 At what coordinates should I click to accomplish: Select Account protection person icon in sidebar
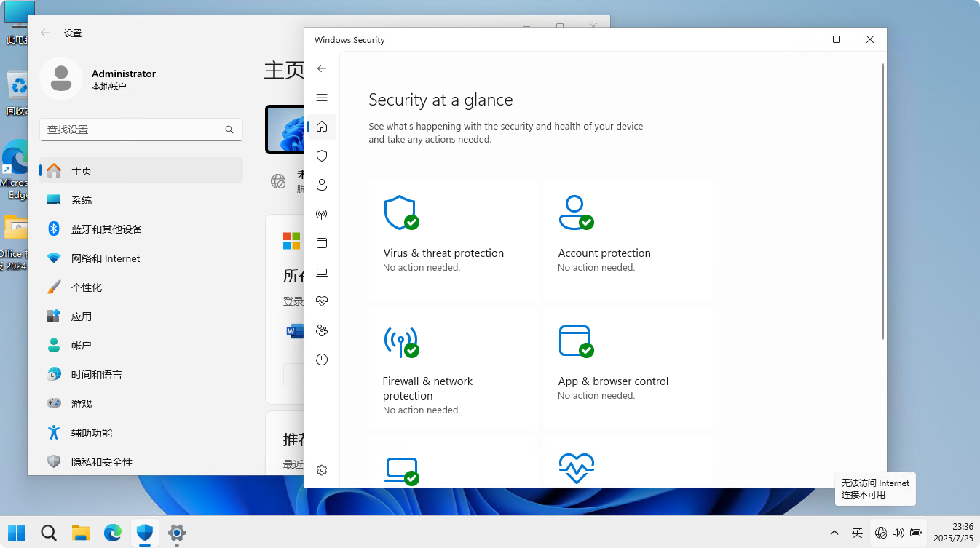click(x=322, y=185)
